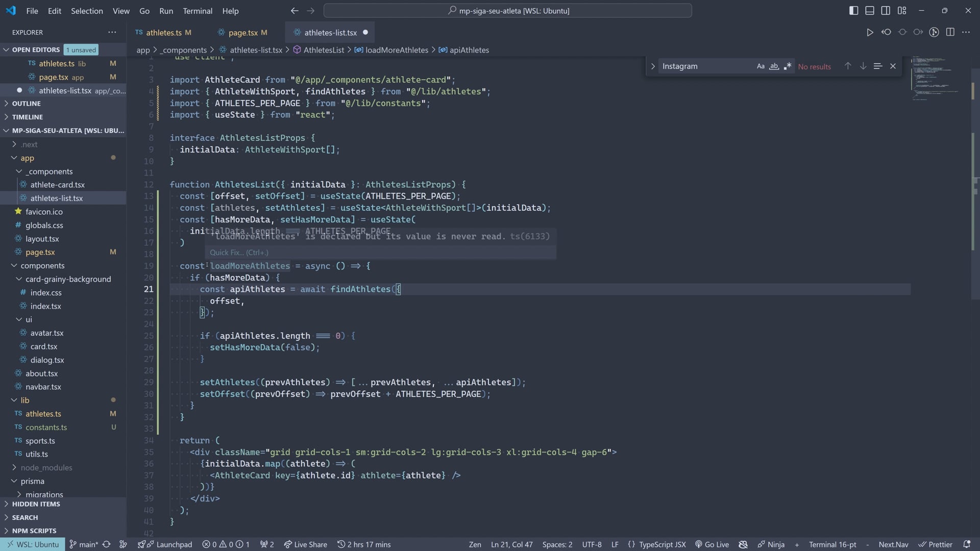Collapse the lib folder in explorer

pyautogui.click(x=24, y=400)
